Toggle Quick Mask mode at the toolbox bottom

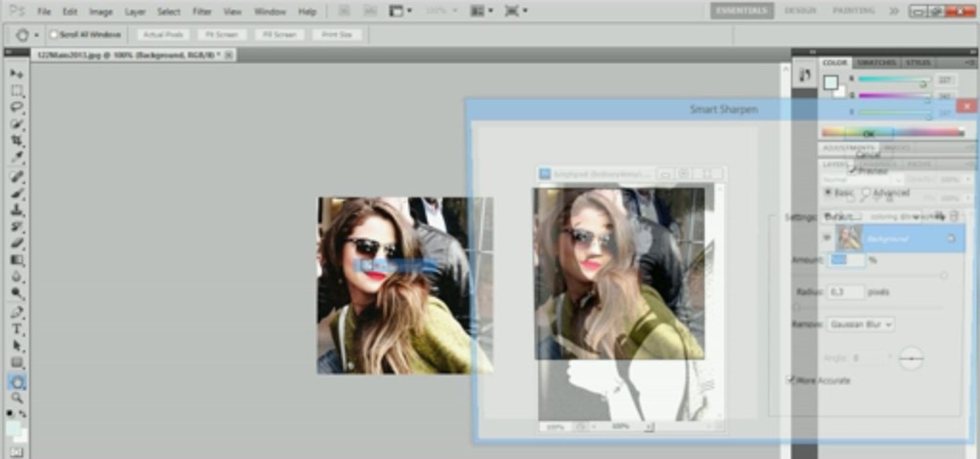point(17,453)
